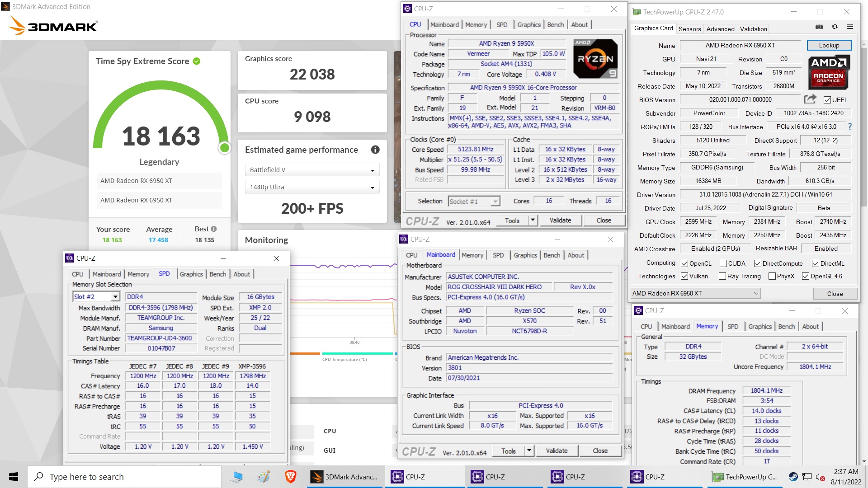Click the 3DMark Advanced Edition title bar icon
868x488 pixels.
click(6, 6)
